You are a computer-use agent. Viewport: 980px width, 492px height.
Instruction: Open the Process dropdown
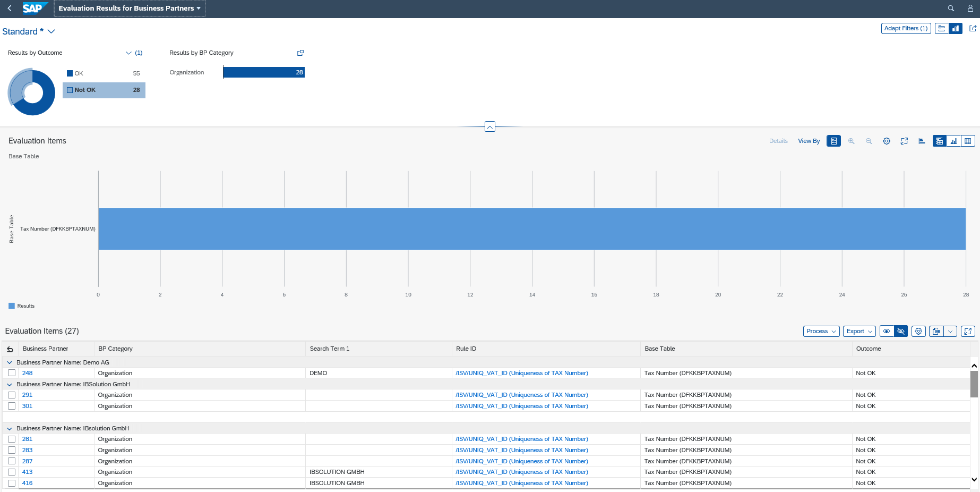(x=821, y=331)
